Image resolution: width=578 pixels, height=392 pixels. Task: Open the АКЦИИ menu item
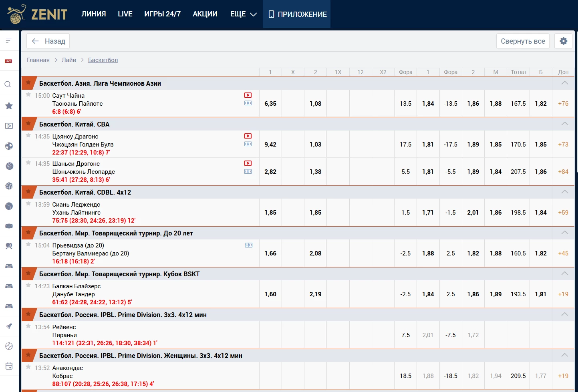(x=205, y=14)
